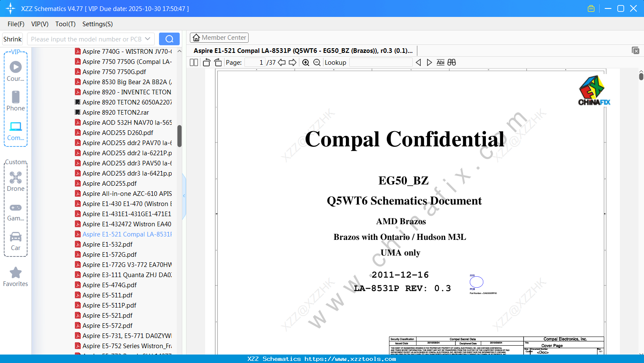Open Aspire All-in-one AZC-610 file
Image resolution: width=644 pixels, height=363 pixels.
(123, 194)
